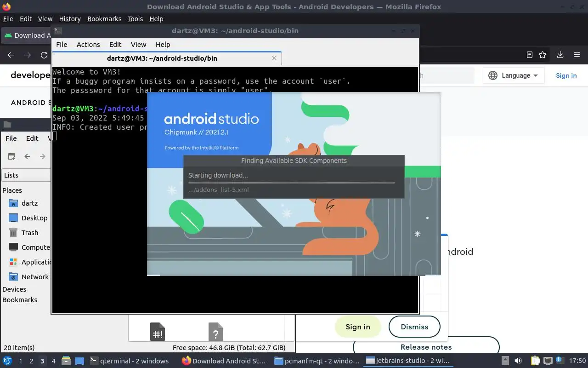Click the Dismiss button
Viewport: 588px width, 368px height.
tap(414, 327)
